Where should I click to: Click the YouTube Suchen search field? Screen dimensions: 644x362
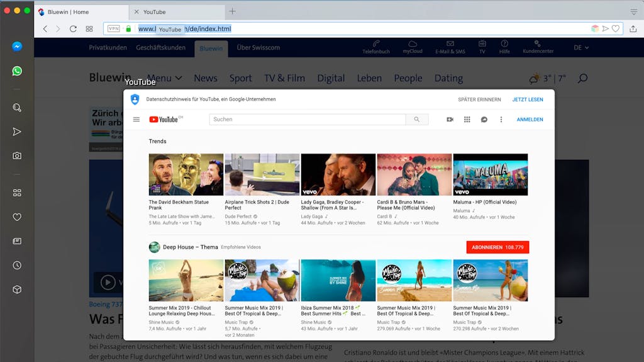click(307, 119)
